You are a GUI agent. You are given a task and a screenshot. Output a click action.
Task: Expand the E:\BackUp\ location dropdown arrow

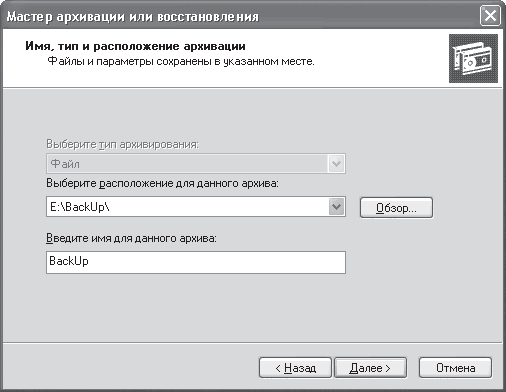336,207
